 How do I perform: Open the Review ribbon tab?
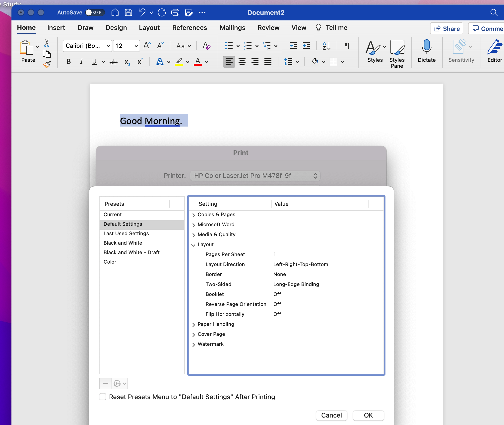click(268, 28)
